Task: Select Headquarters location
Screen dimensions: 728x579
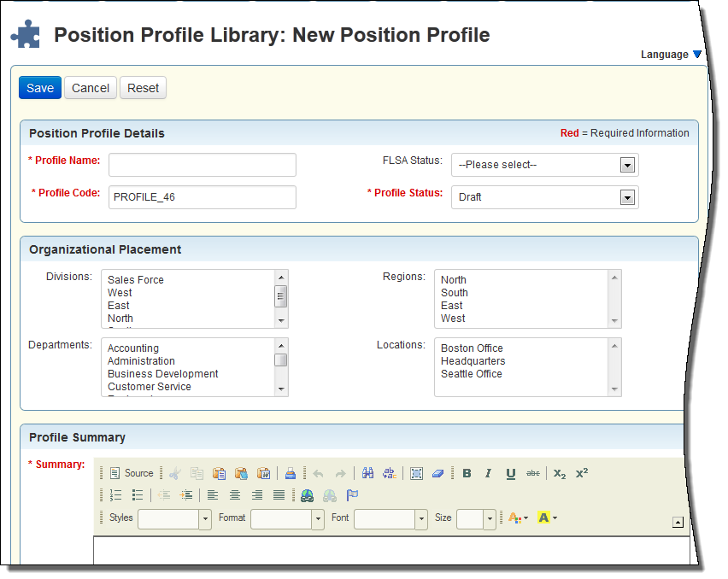Action: click(473, 361)
